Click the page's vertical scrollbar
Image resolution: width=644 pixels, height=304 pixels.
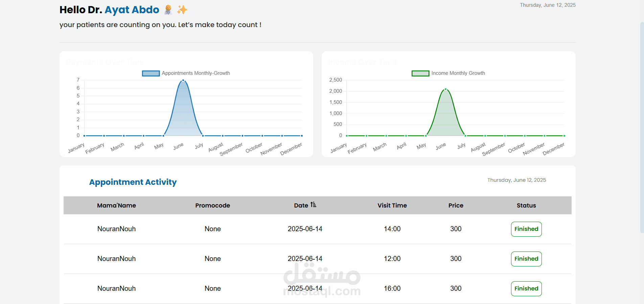point(642,128)
